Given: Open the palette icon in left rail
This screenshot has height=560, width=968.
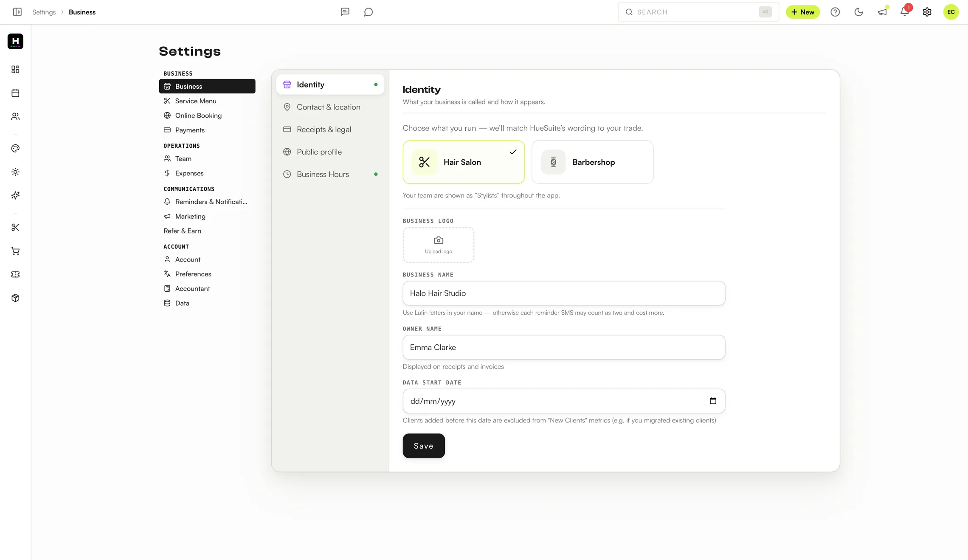Looking at the screenshot, I should click(x=15, y=148).
